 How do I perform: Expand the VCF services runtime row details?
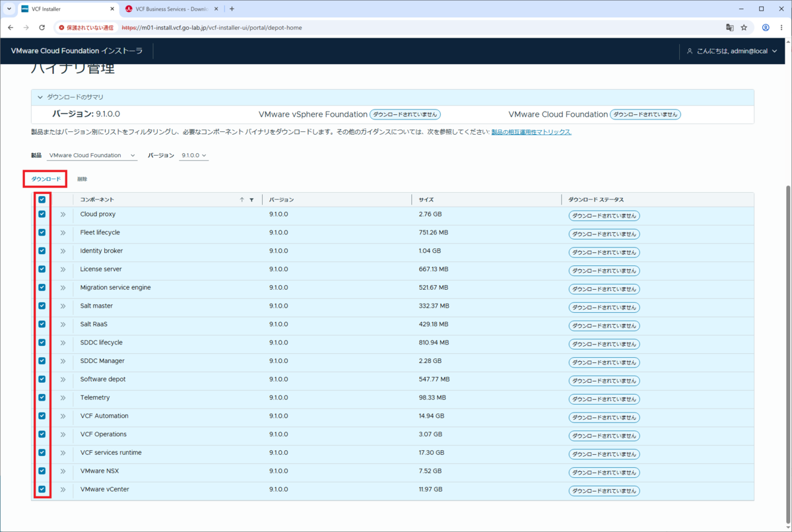63,453
